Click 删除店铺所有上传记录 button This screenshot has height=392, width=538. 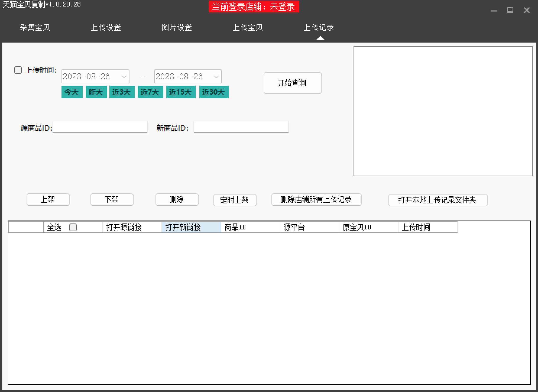[x=317, y=200]
